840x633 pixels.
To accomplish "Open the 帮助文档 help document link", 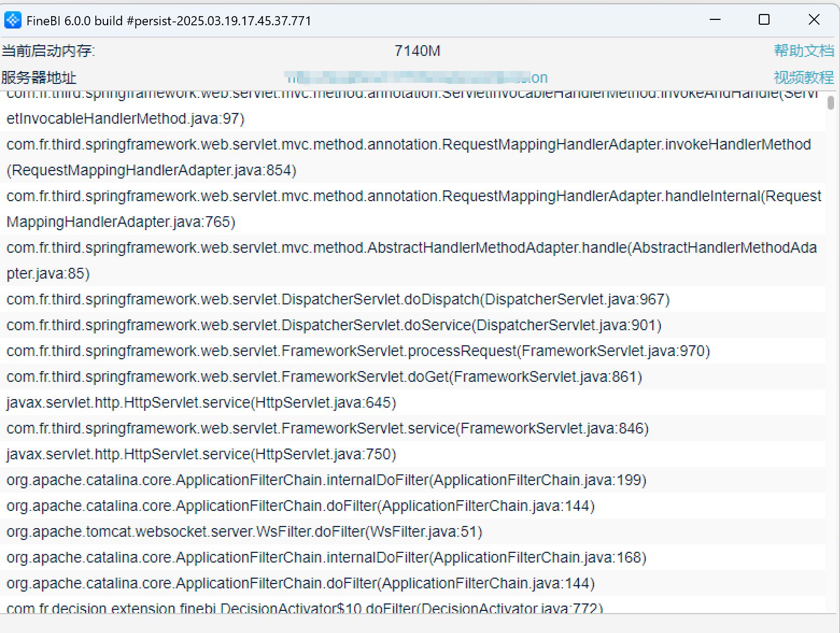I will tap(803, 51).
